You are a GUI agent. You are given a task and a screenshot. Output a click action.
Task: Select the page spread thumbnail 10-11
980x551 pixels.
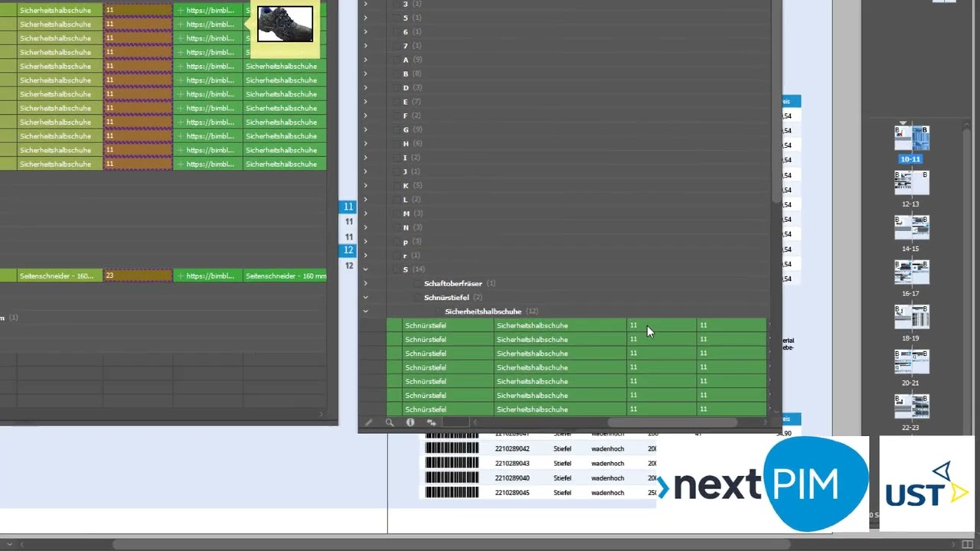coord(911,139)
